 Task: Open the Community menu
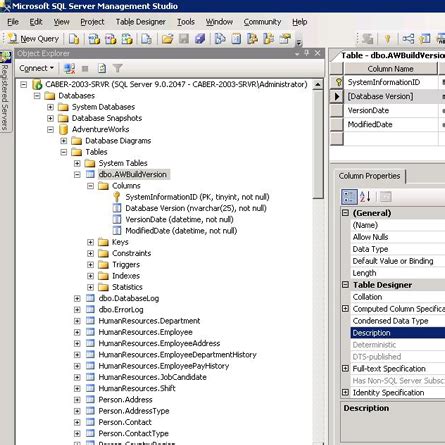262,22
